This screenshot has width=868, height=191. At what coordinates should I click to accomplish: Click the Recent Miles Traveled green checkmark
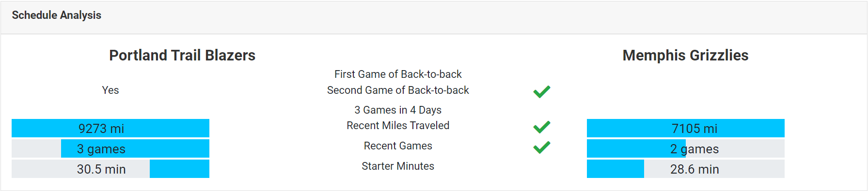[542, 127]
